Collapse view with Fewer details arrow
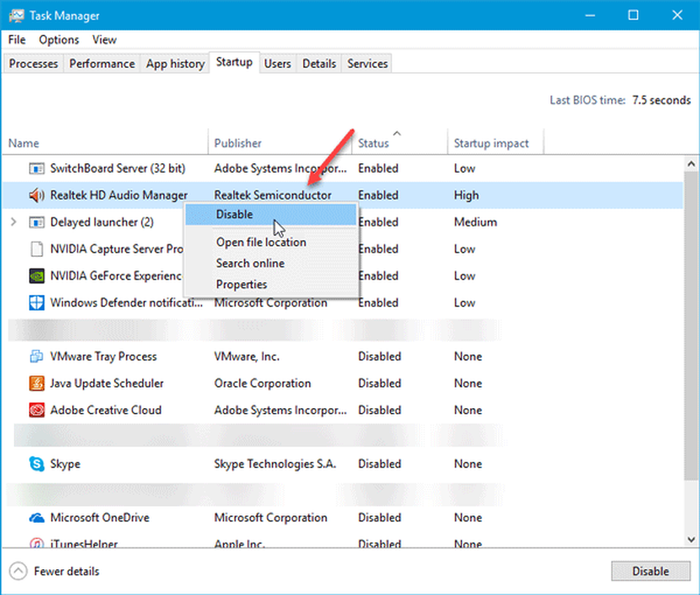Screen dimensions: 700x595 pos(20,571)
